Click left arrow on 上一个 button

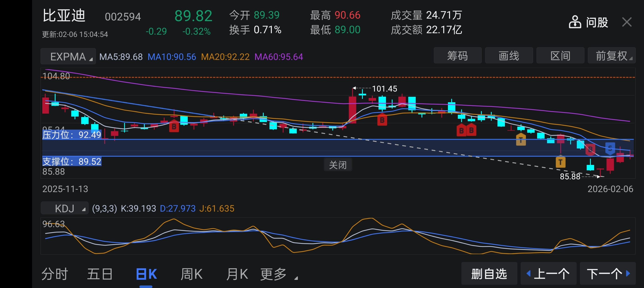click(x=529, y=273)
